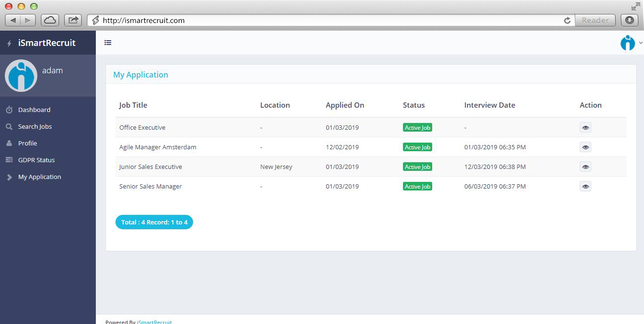The width and height of the screenshot is (644, 324).
Task: Open user dropdown in top right
Action: pos(631,43)
